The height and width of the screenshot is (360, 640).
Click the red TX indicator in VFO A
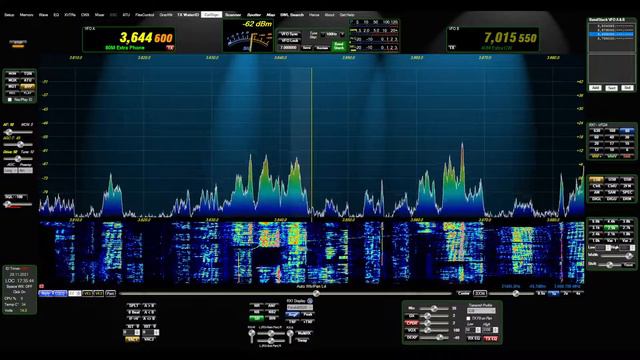coord(169,48)
